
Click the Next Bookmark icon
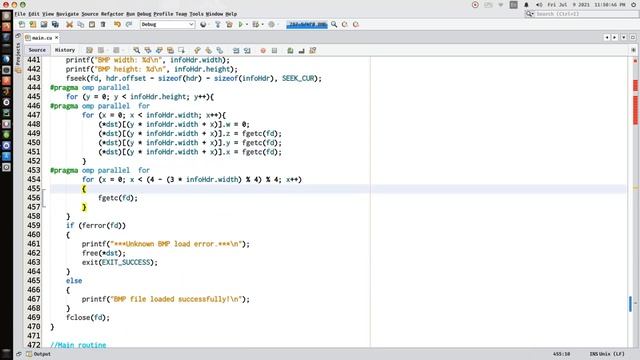coord(209,51)
